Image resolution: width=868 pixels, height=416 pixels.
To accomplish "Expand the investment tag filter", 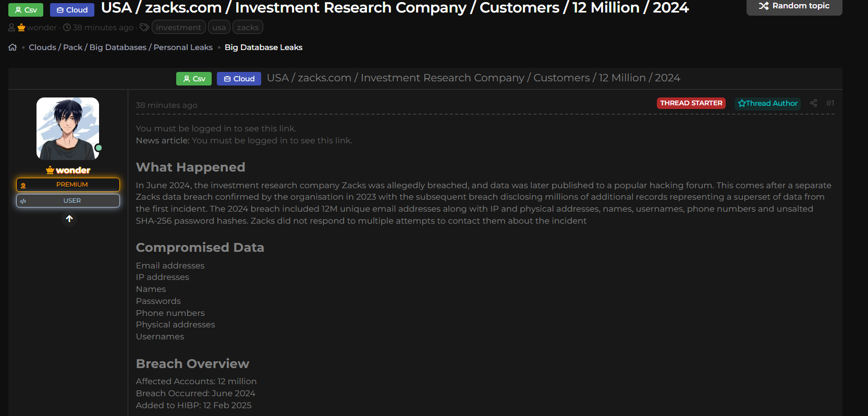I will pyautogui.click(x=178, y=27).
